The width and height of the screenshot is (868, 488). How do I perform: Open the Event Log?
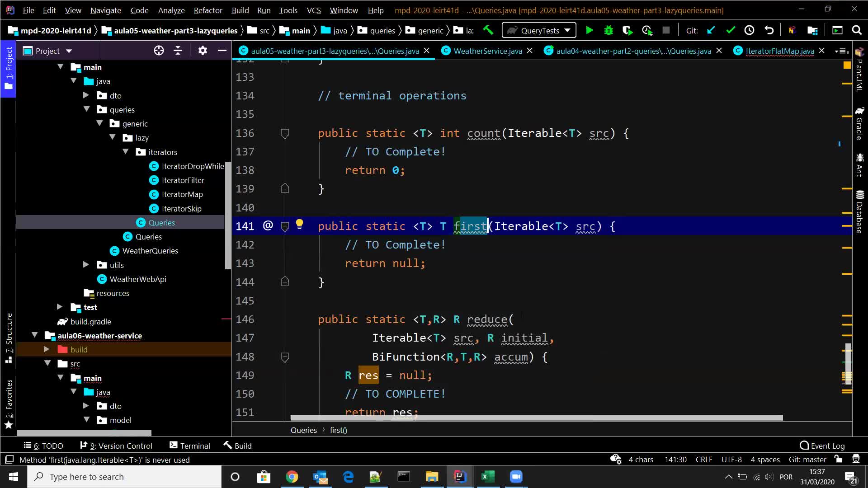(x=822, y=446)
